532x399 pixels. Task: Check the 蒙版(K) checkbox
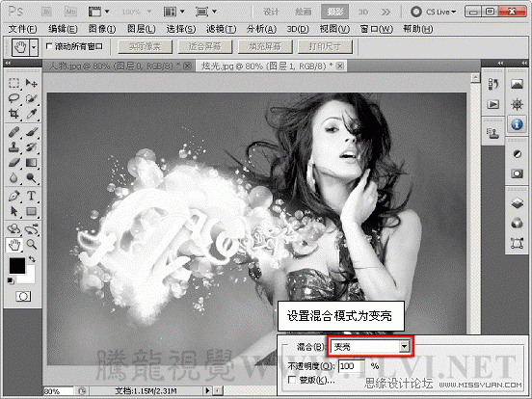(x=292, y=380)
